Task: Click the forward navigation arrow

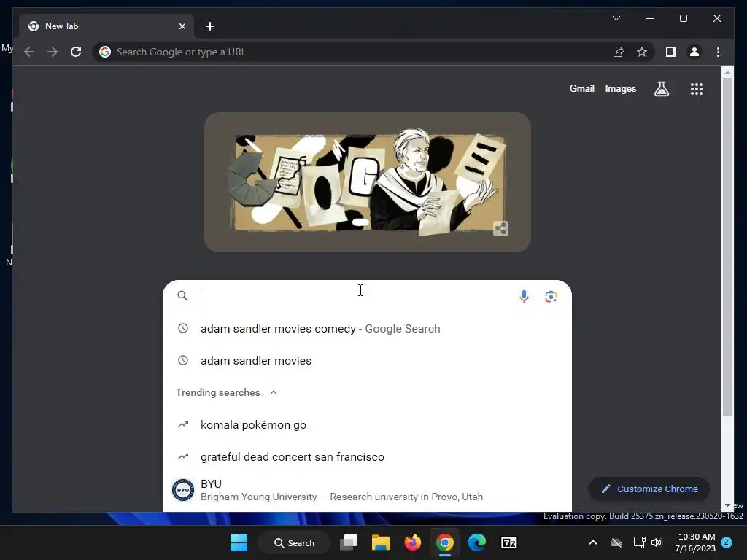Action: tap(53, 52)
